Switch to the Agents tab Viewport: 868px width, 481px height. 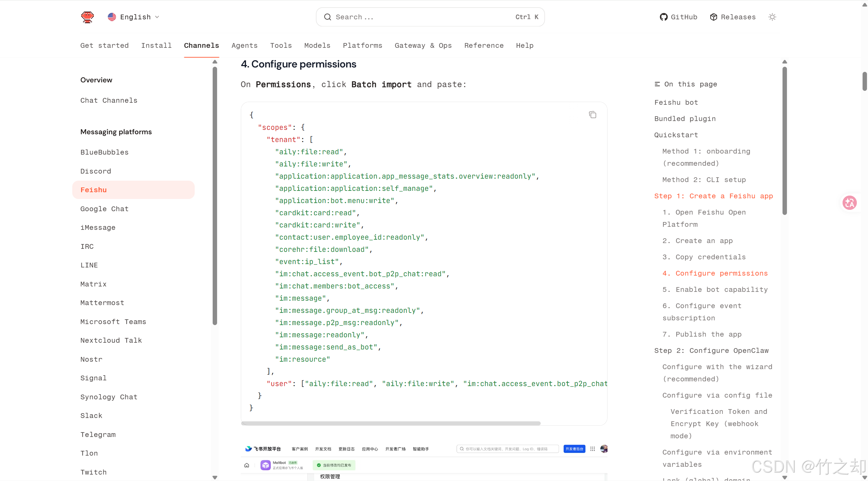[x=244, y=45]
